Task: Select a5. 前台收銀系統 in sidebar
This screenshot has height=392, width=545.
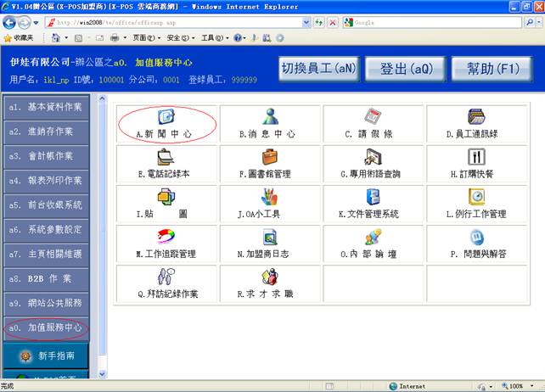Action: click(x=46, y=205)
